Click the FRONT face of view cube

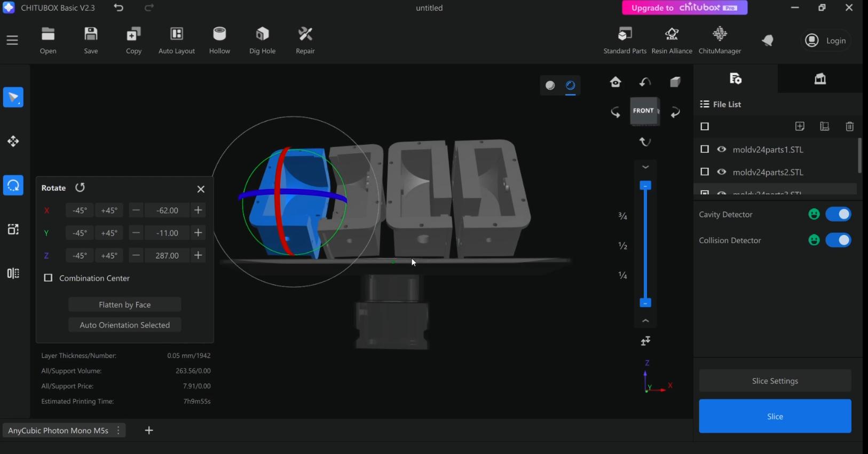[x=643, y=111]
